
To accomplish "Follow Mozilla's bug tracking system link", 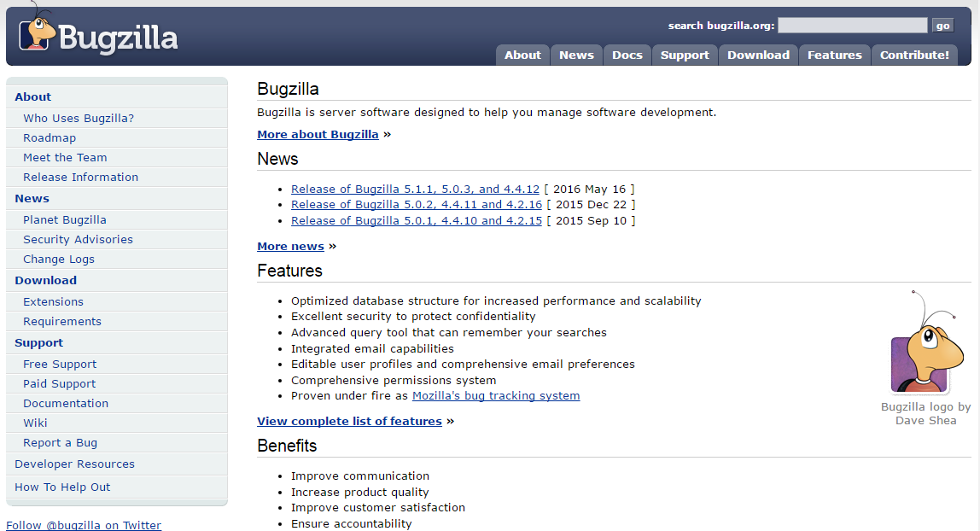I will [496, 396].
